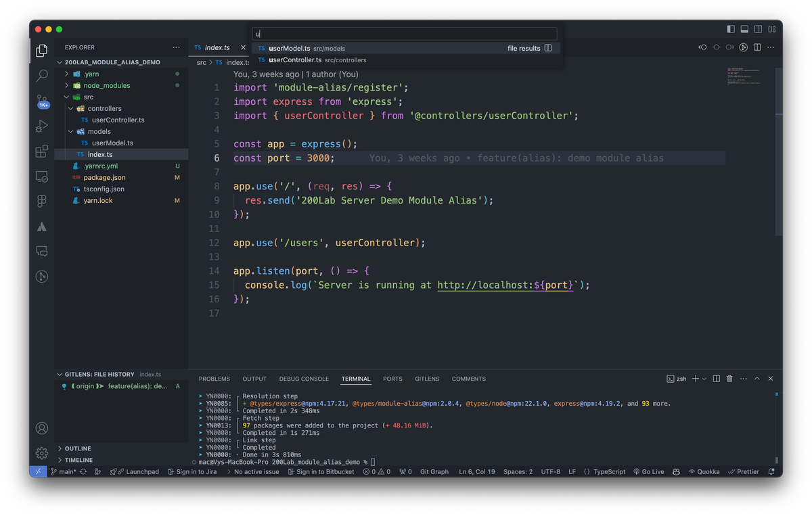
Task: Expand the OUTLINE section
Action: click(76, 448)
